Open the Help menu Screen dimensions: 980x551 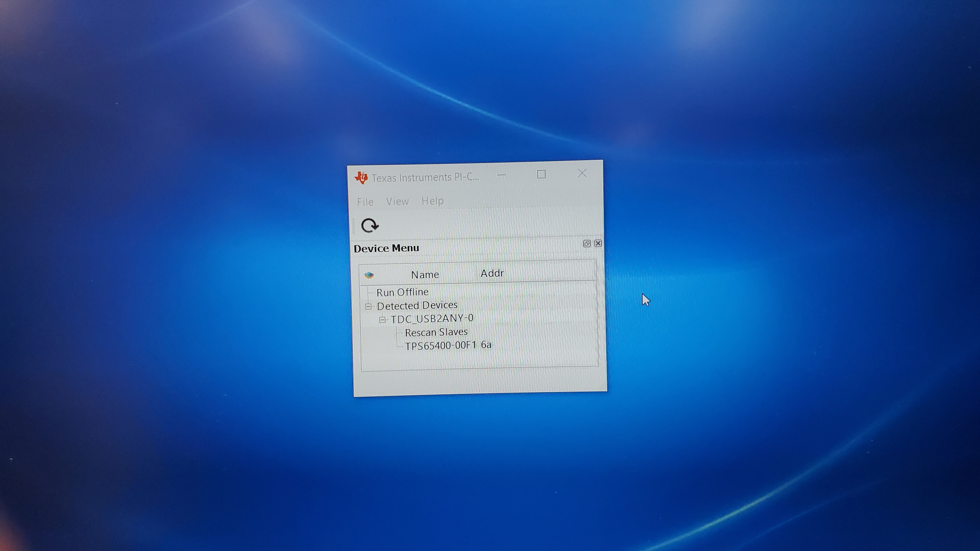(x=433, y=201)
